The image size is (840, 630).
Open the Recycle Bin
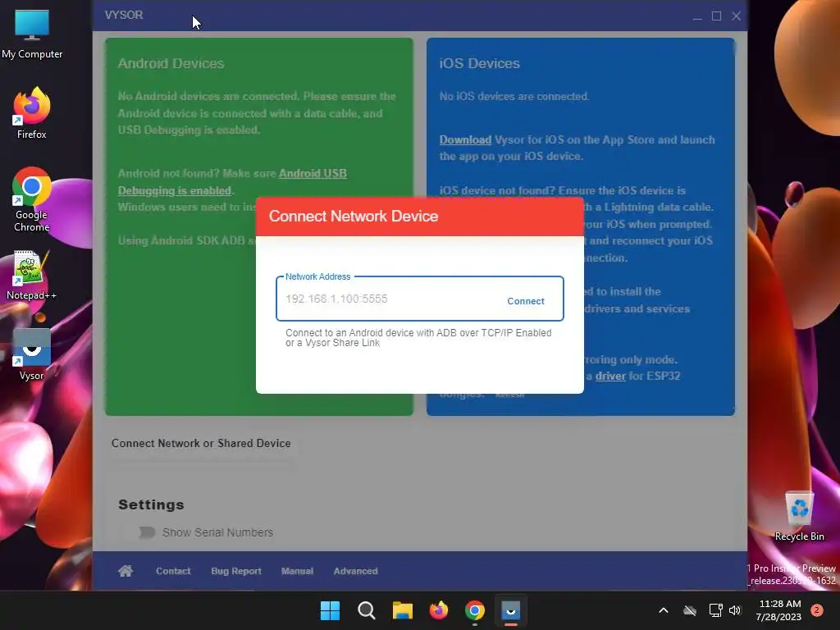[x=799, y=517]
